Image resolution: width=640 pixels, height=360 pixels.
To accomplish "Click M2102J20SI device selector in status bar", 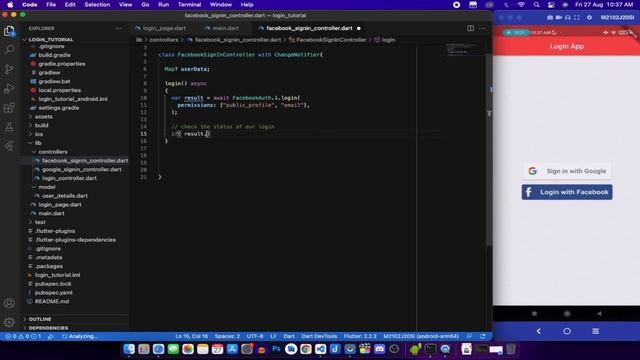I will click(421, 336).
